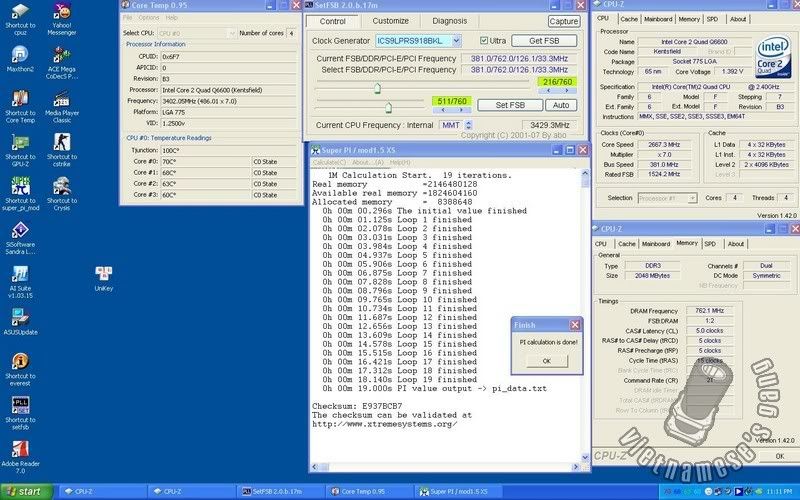Launch the Shortcut to setfsb icon

(20, 414)
